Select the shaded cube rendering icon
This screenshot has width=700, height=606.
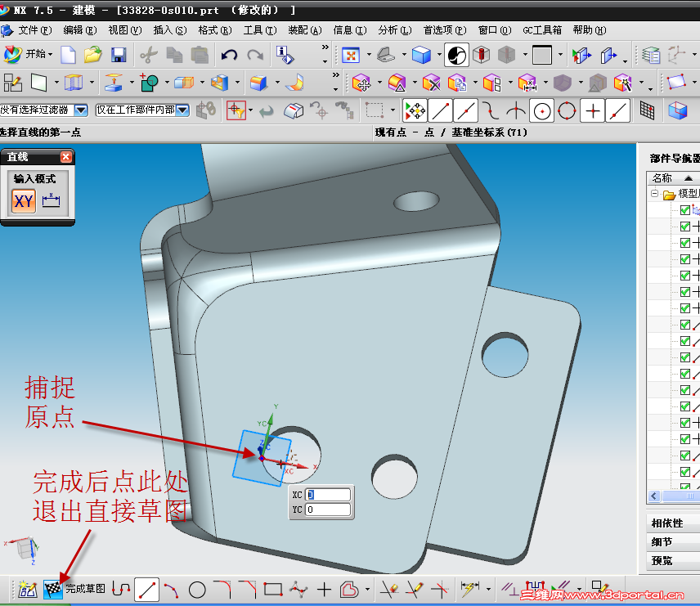click(421, 56)
